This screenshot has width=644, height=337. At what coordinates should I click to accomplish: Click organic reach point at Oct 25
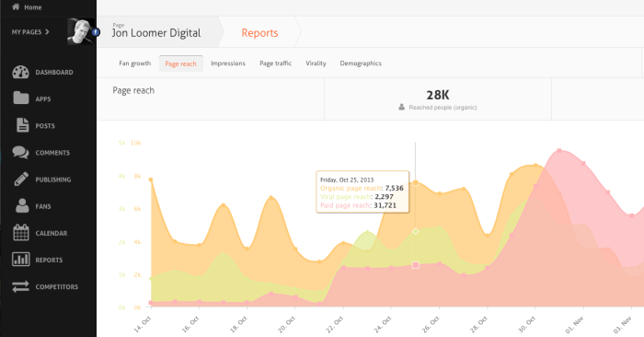coord(415,183)
